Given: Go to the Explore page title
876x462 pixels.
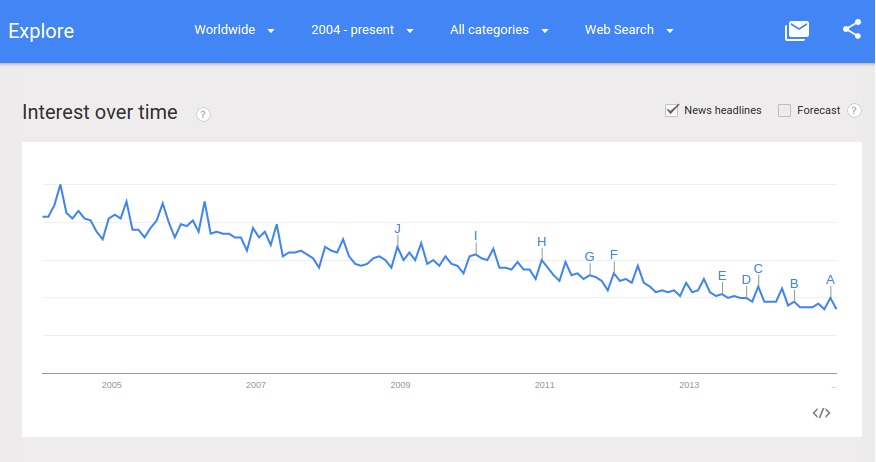Looking at the screenshot, I should (x=42, y=31).
